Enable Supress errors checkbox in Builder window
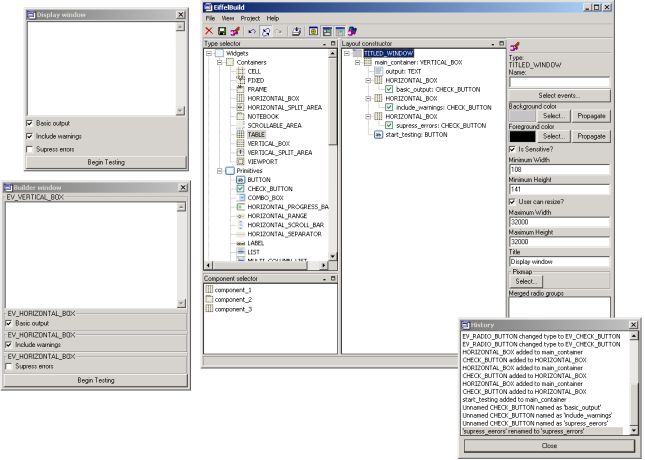 pos(9,366)
